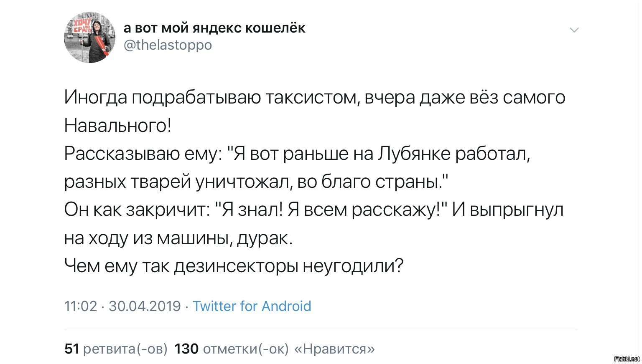Click the 30.04.2019 tweet date
Screen dimensions: 642x364
coord(145,306)
